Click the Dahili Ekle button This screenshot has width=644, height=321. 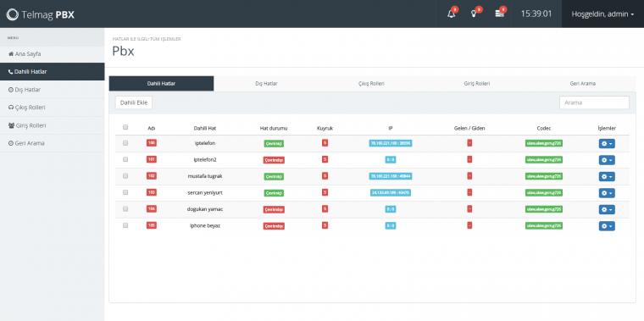click(134, 102)
